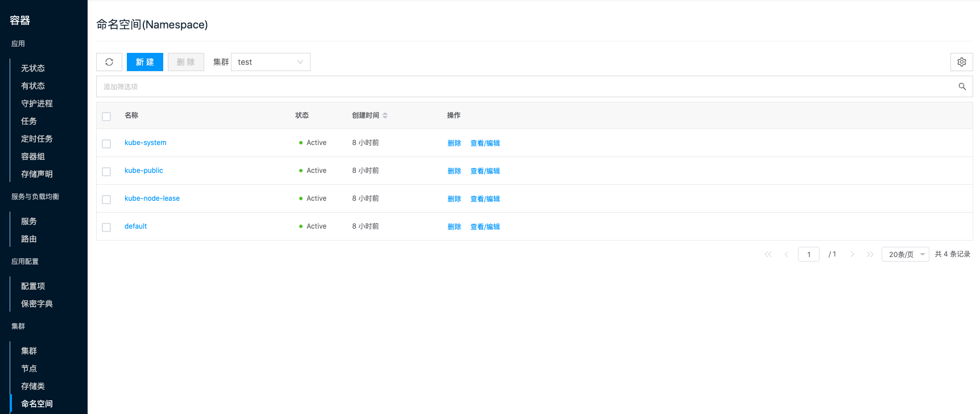Image resolution: width=980 pixels, height=414 pixels.
Task: Expand the 20 per page dropdown
Action: 905,254
